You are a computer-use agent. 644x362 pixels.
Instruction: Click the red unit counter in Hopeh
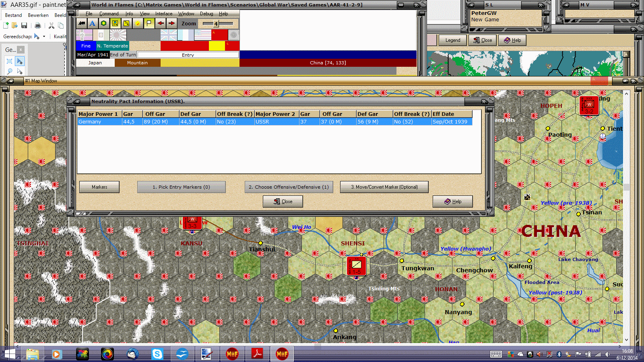(589, 105)
